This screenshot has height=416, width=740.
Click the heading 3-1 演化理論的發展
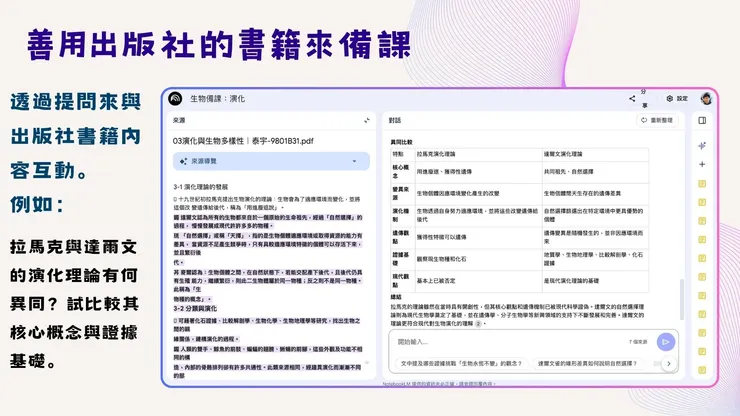point(201,187)
